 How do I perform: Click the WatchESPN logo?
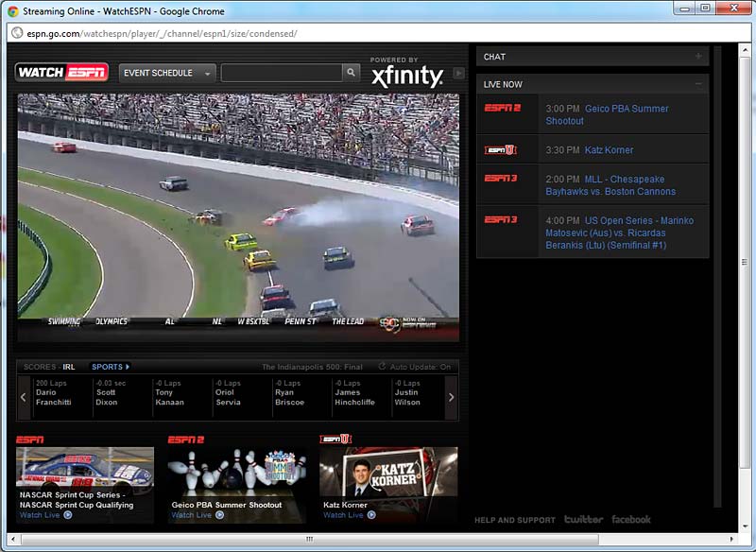click(60, 71)
